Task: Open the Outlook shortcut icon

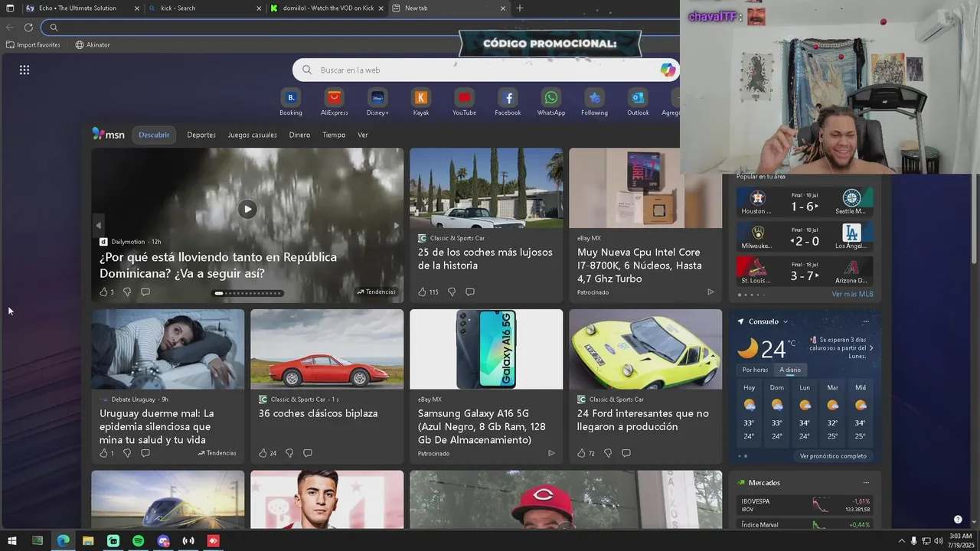Action: 638,98
